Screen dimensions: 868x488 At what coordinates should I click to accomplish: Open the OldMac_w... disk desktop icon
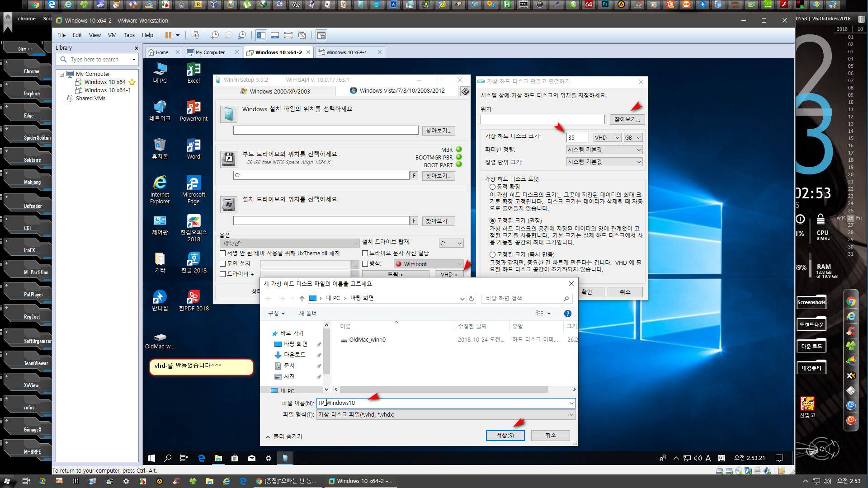pyautogui.click(x=160, y=341)
